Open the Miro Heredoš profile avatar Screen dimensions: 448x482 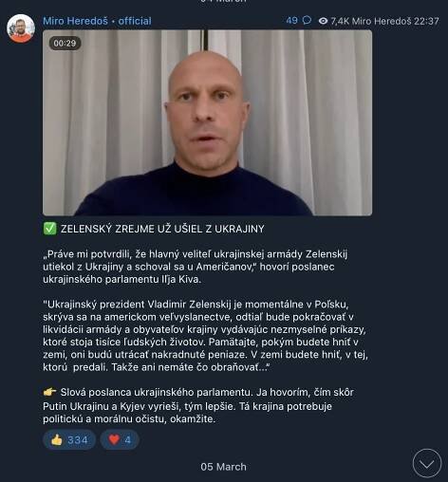click(21, 28)
